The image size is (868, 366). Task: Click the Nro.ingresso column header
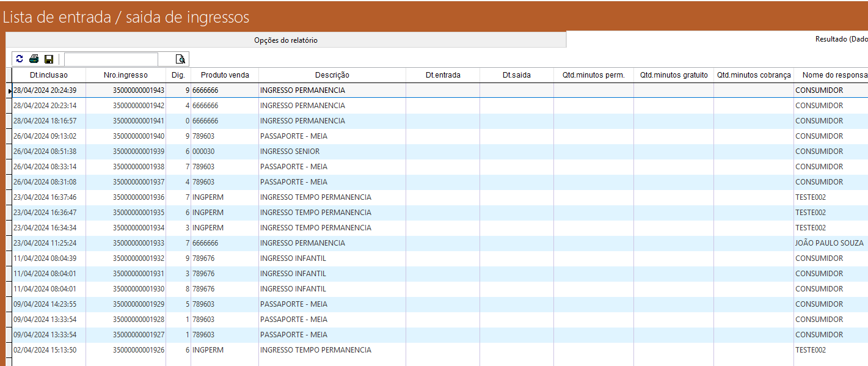(x=126, y=75)
